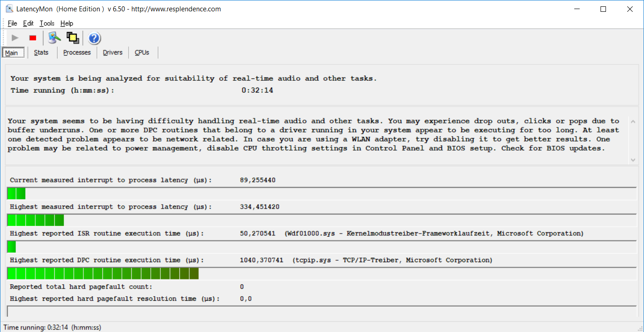The image size is (644, 332).
Task: Show the Drivers tab
Action: [x=113, y=53]
